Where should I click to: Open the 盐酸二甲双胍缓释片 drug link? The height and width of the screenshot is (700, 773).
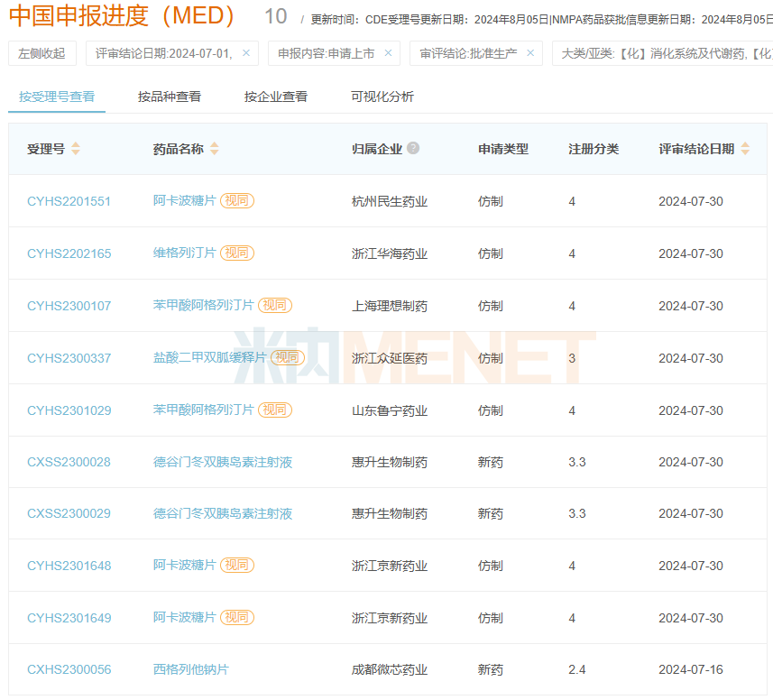210,357
